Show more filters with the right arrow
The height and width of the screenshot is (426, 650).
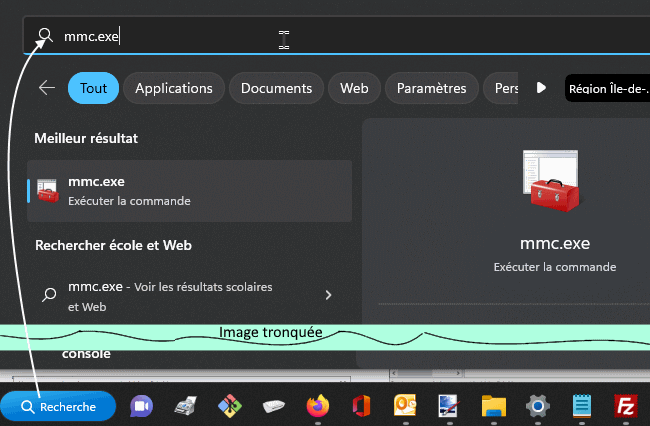coord(541,88)
